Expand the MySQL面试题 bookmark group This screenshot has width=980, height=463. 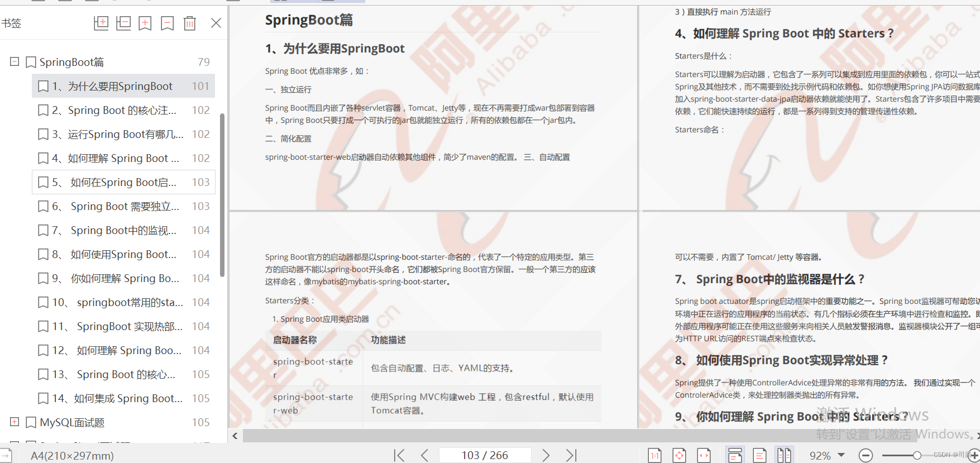(15, 422)
